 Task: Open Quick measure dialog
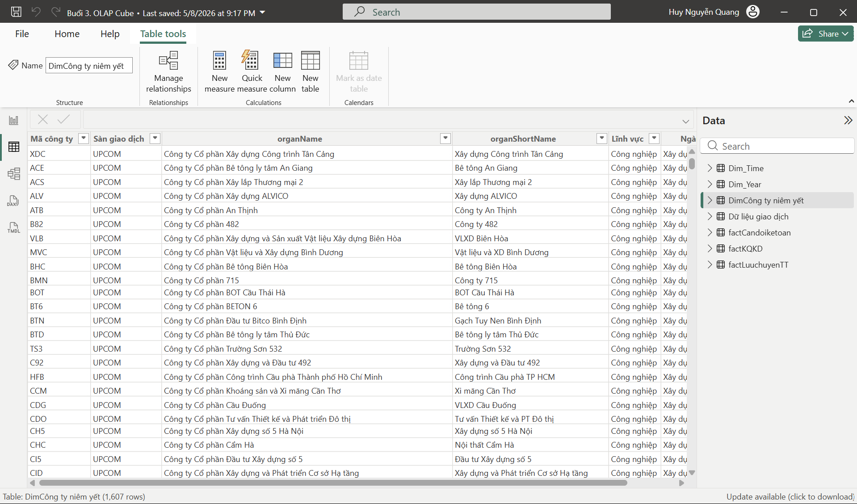coord(252,71)
